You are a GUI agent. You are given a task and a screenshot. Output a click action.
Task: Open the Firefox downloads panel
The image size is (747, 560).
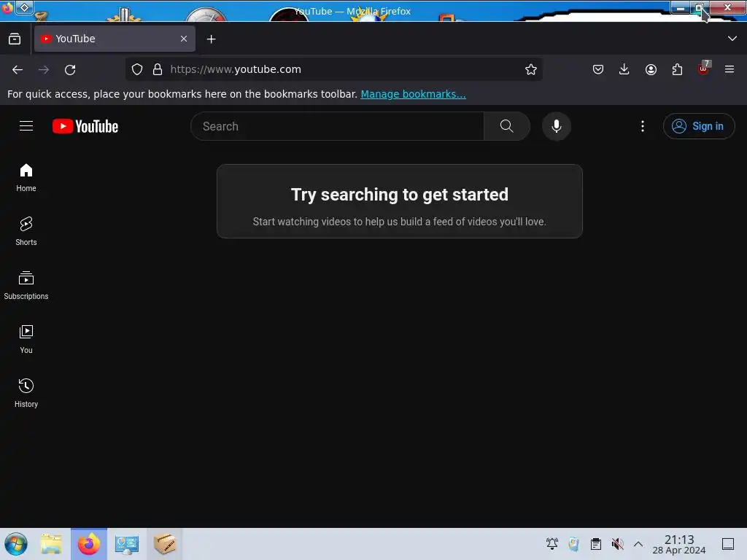(x=624, y=69)
